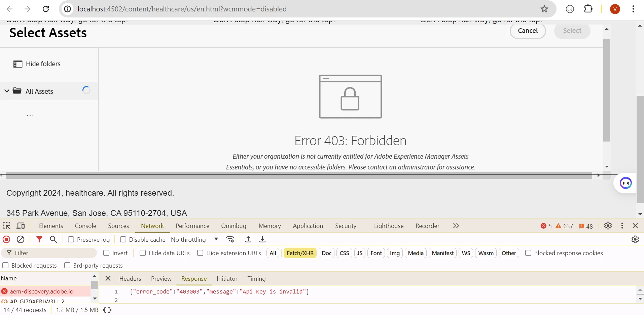Click the disabled Select button

click(x=572, y=31)
